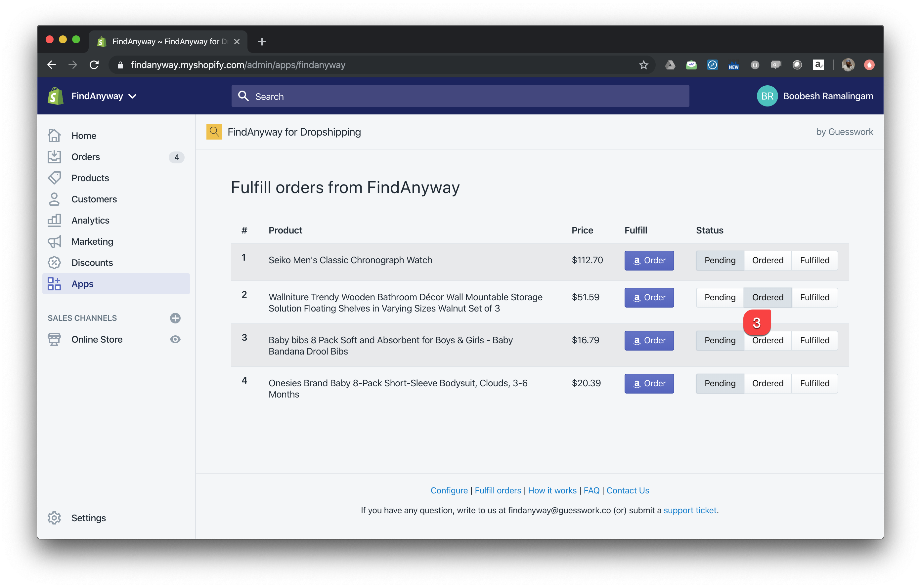Click the support ticket link
The height and width of the screenshot is (588, 921).
tap(690, 510)
